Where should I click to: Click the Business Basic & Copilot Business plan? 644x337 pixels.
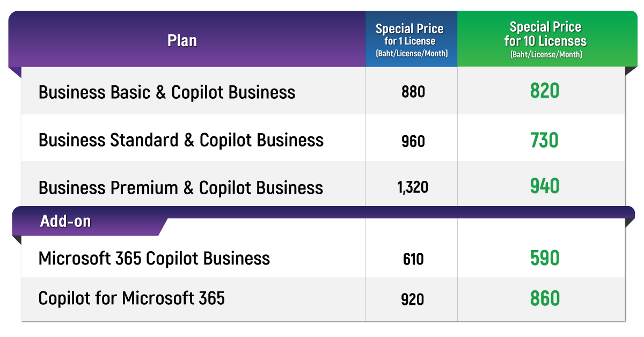point(167,92)
